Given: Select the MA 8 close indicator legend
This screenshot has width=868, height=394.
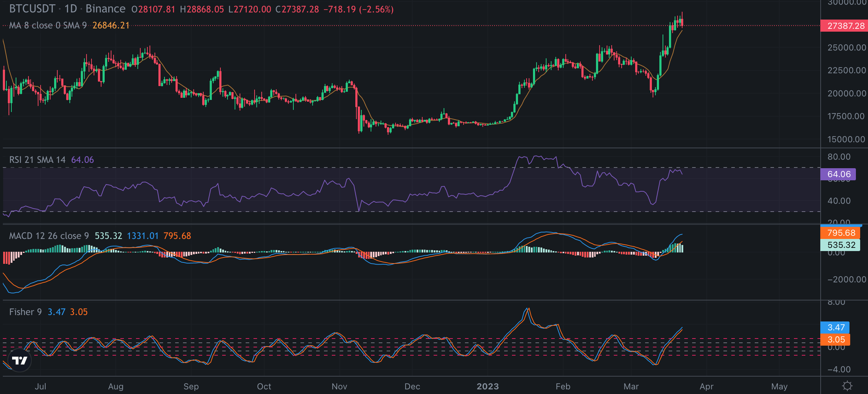Looking at the screenshot, I should coord(48,26).
